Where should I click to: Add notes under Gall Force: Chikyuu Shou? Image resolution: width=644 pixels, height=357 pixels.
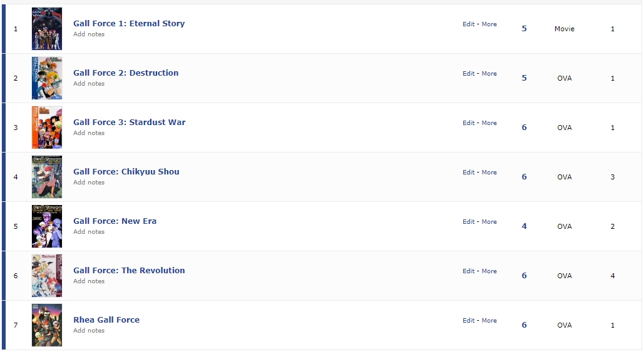click(89, 182)
